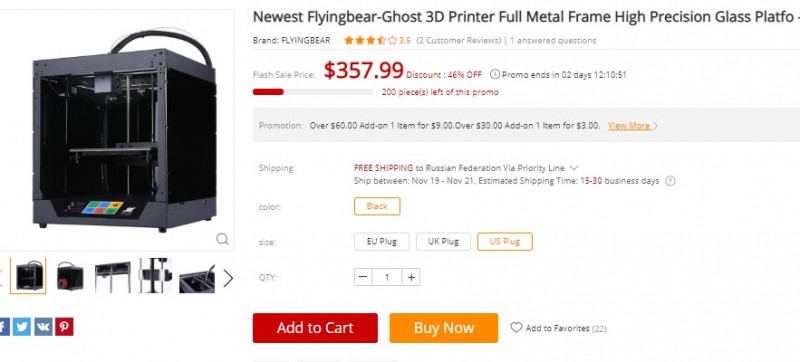Expand shipping destination dropdown arrow
Viewport: 800px width, 362px height.
tap(573, 168)
